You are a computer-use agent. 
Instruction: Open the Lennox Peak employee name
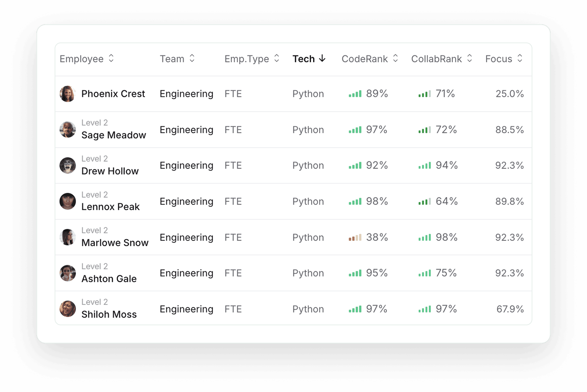tap(111, 207)
